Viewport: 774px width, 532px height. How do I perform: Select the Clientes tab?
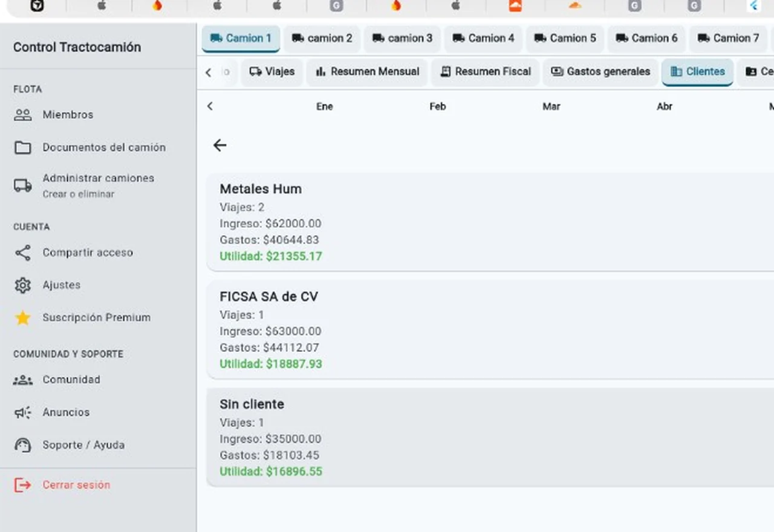(697, 72)
